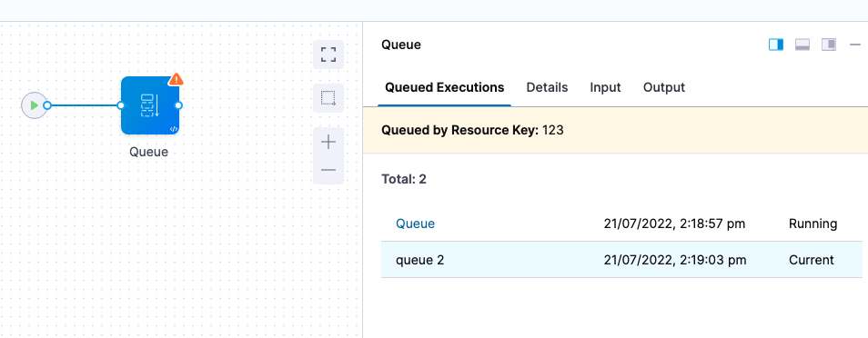Open the Input tab
Screen dimensions: 868x338
coord(605,87)
